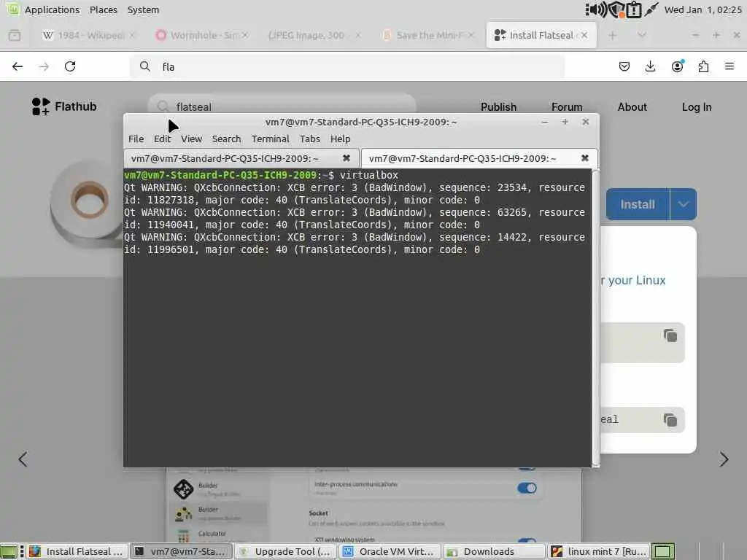This screenshot has width=747, height=560.
Task: Show previous screenshot with left arrow
Action: 23,459
